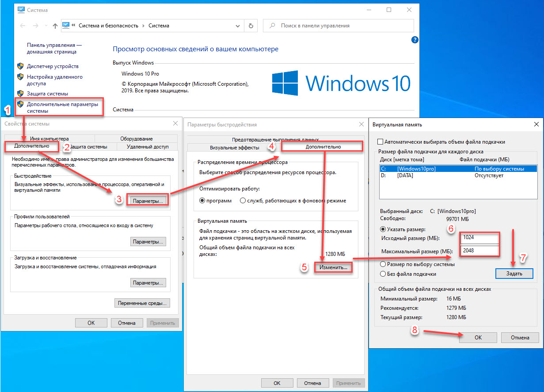Click Исходный размер (МБ) field
Viewport: 544px width, 392px height.
pyautogui.click(x=479, y=237)
